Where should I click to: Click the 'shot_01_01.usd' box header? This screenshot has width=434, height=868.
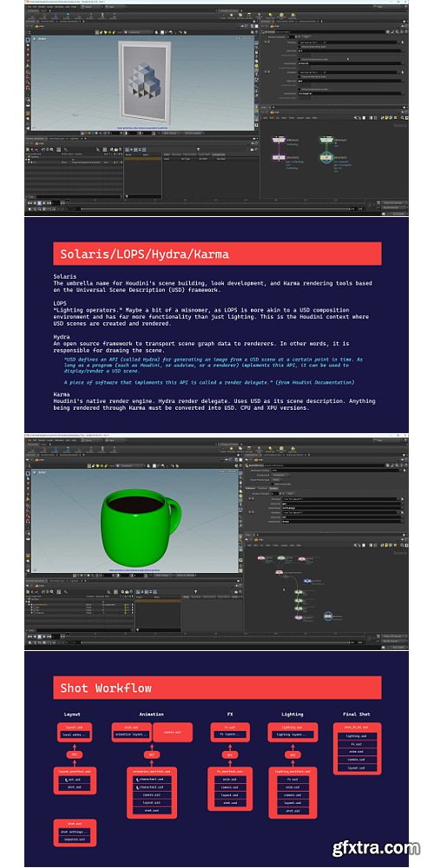pyautogui.click(x=357, y=728)
